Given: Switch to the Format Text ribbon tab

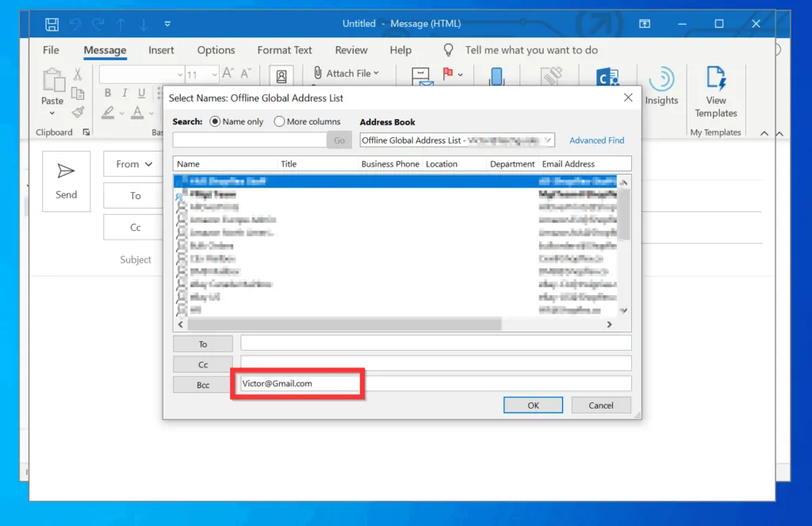Looking at the screenshot, I should [x=285, y=49].
